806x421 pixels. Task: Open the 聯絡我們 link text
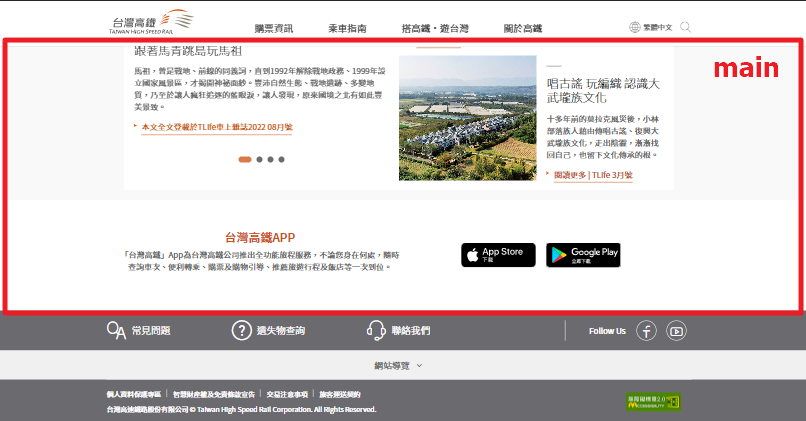411,331
